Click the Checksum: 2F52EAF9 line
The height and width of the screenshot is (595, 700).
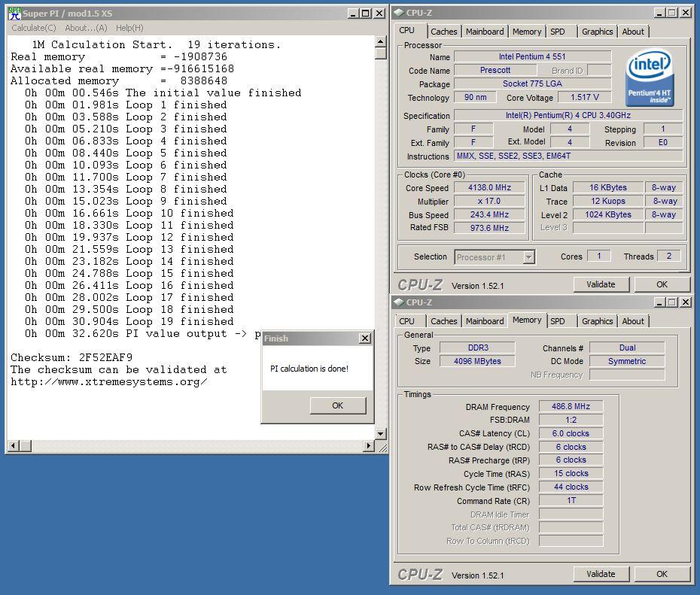[x=72, y=358]
